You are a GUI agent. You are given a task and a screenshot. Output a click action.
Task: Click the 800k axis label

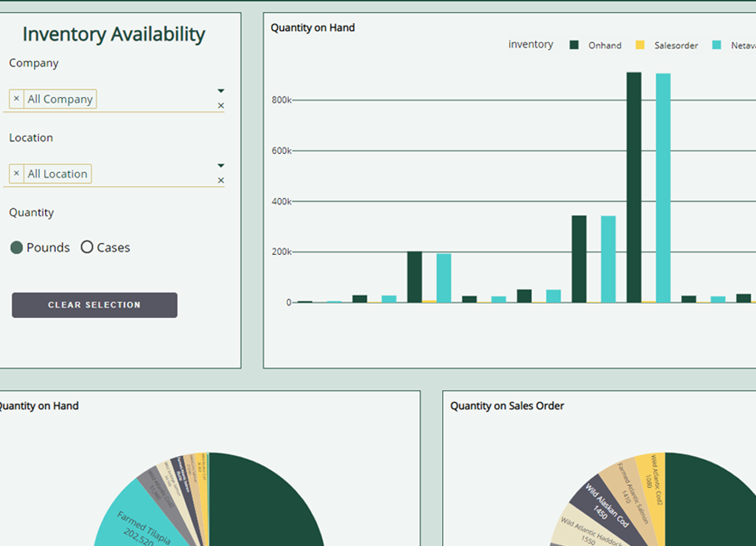[x=282, y=100]
